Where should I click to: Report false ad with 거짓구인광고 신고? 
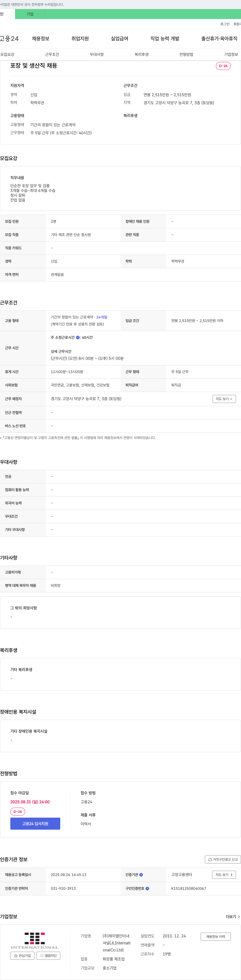(x=223, y=859)
